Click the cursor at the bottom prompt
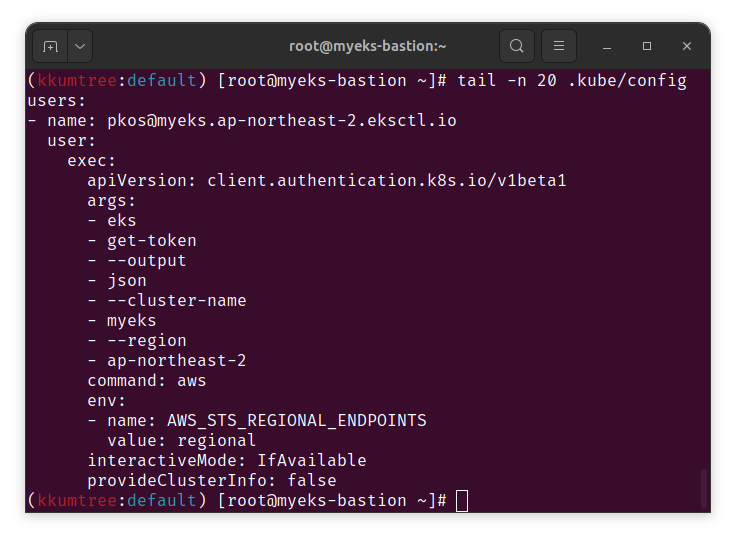736x541 pixels. tap(462, 501)
